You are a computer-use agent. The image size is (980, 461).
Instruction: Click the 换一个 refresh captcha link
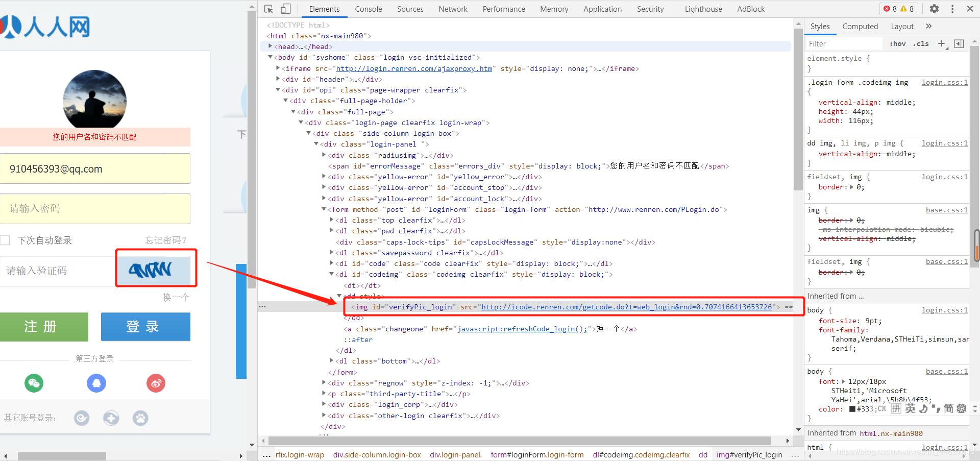pos(176,297)
